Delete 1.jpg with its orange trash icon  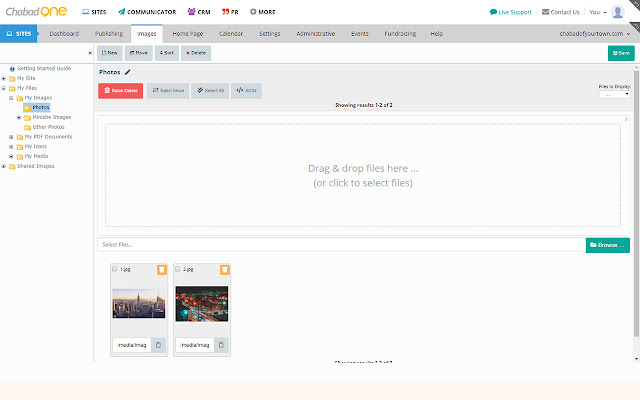point(162,269)
